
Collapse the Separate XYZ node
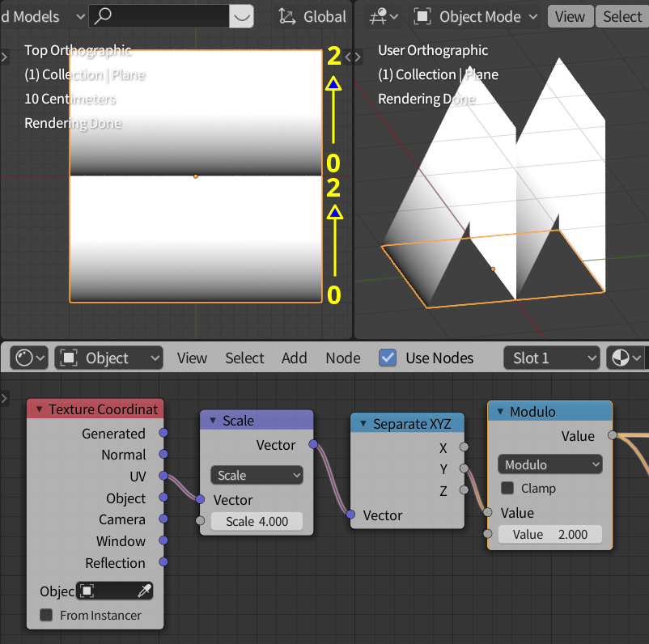(363, 423)
